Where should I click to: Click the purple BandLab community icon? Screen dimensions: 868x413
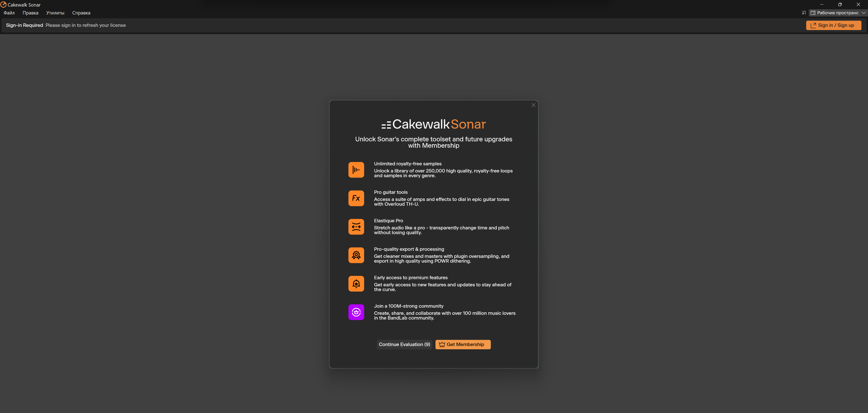[356, 312]
